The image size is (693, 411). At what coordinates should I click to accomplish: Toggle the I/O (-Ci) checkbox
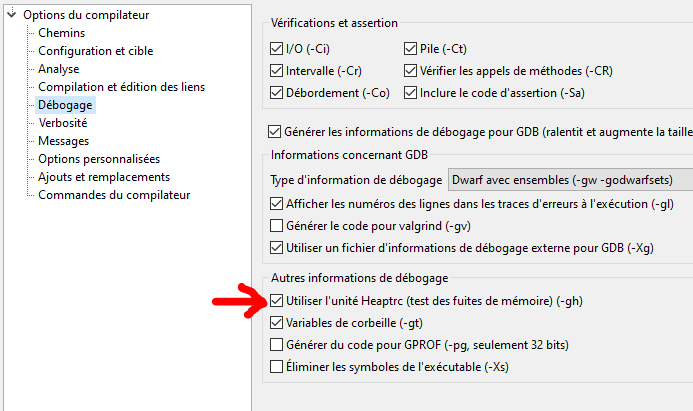coord(277,48)
